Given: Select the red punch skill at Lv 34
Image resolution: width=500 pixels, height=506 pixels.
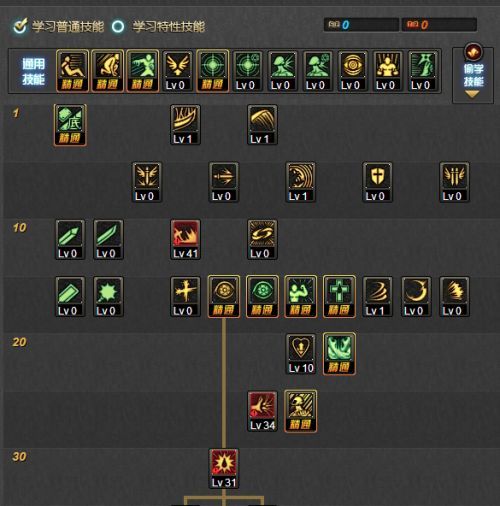Looking at the screenshot, I should 262,411.
